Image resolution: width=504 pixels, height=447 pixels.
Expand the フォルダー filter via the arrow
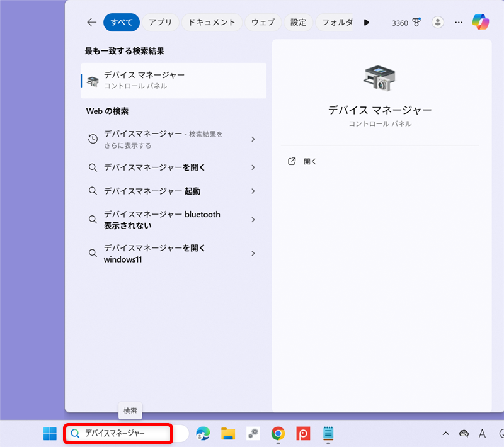click(367, 23)
